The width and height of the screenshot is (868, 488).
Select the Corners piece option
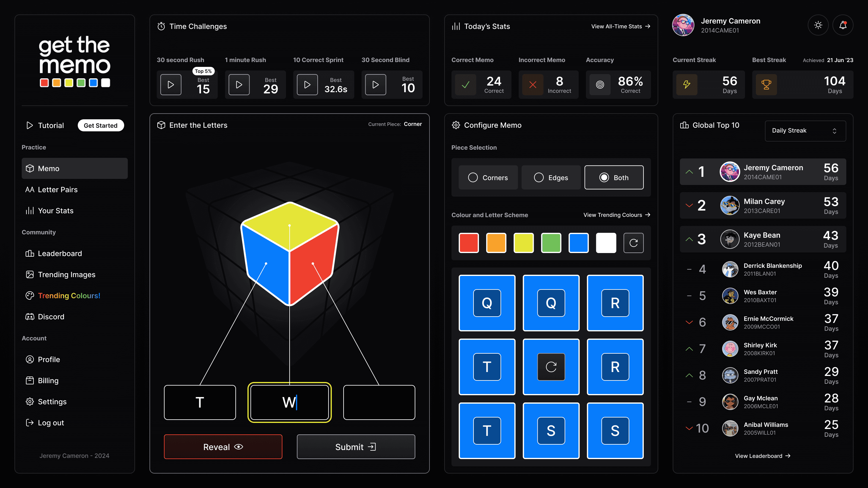click(x=488, y=177)
